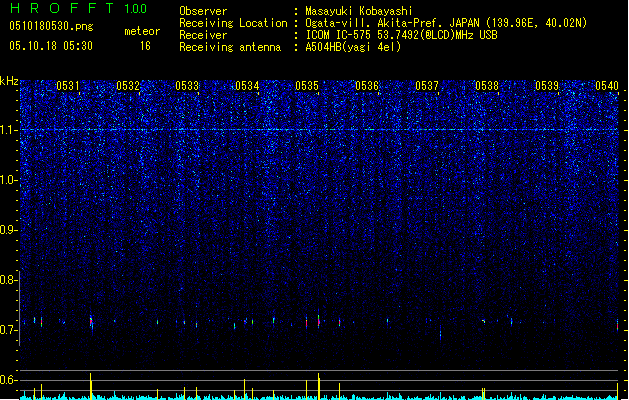Click the 0536 time marker

pos(367,86)
